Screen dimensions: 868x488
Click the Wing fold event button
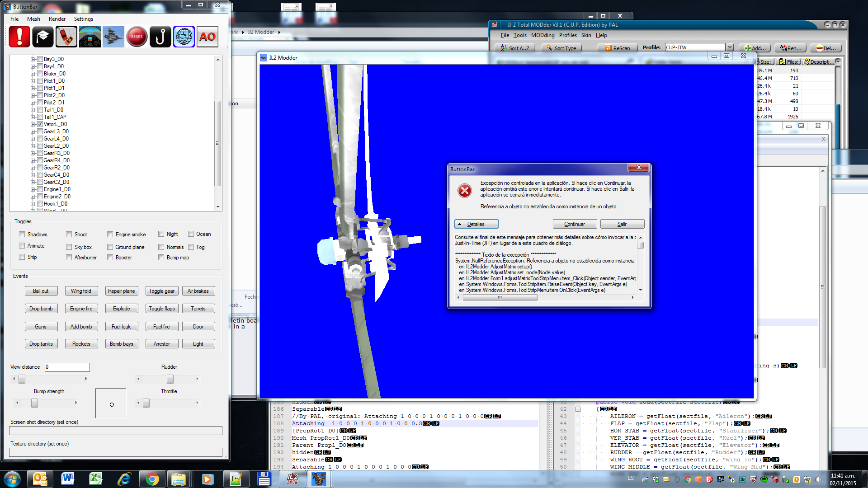coord(81,291)
